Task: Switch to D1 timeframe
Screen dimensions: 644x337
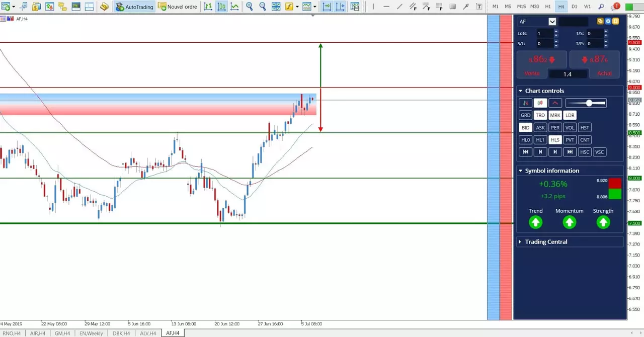Action: [574, 7]
